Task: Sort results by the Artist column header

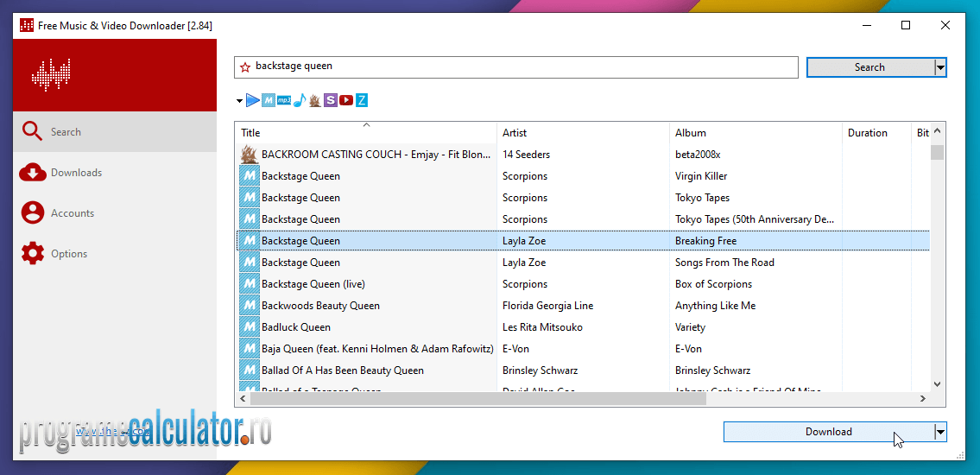Action: 584,132
